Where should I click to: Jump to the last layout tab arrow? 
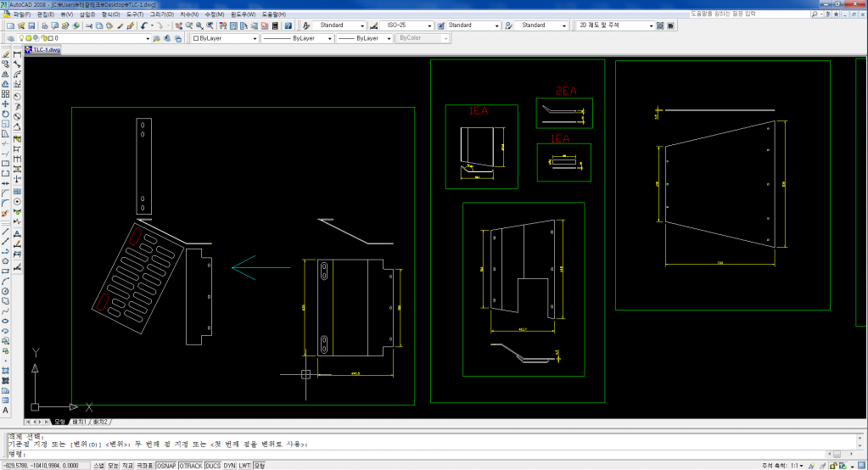coord(47,422)
